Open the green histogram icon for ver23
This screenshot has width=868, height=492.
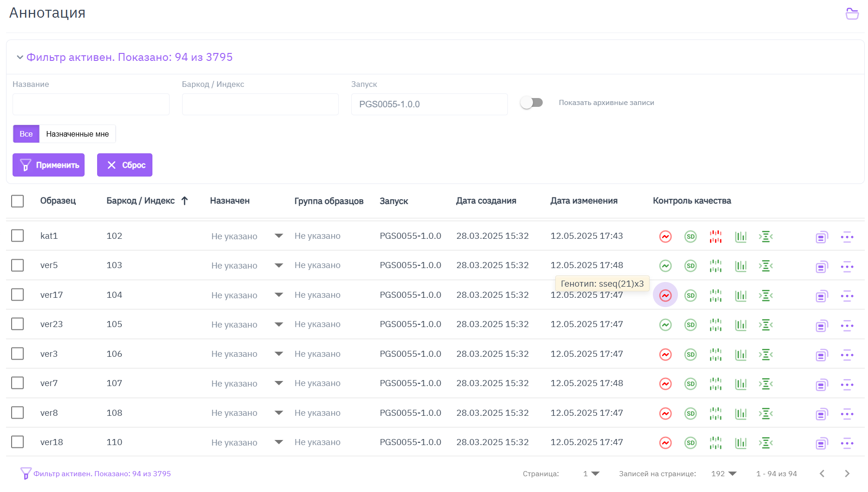point(741,325)
